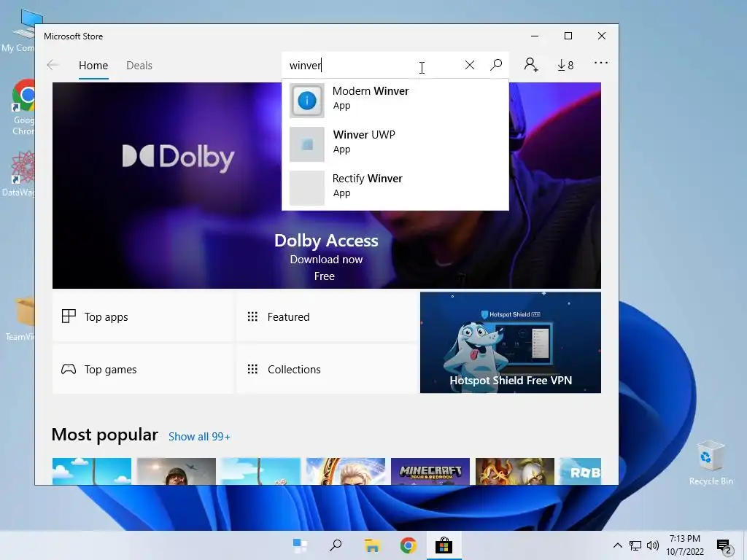Click the magnifier search icon in Store
Viewport: 747px width, 560px height.
pos(496,65)
